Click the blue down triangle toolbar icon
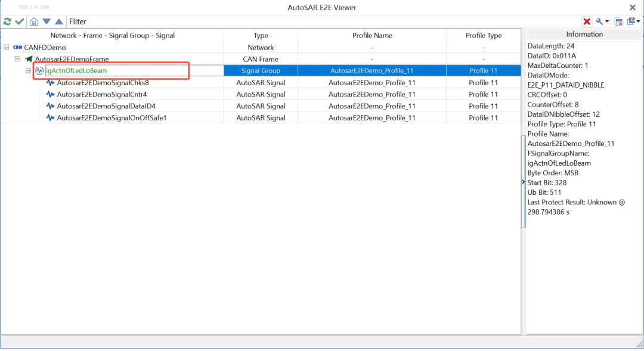This screenshot has width=644, height=351. (47, 21)
